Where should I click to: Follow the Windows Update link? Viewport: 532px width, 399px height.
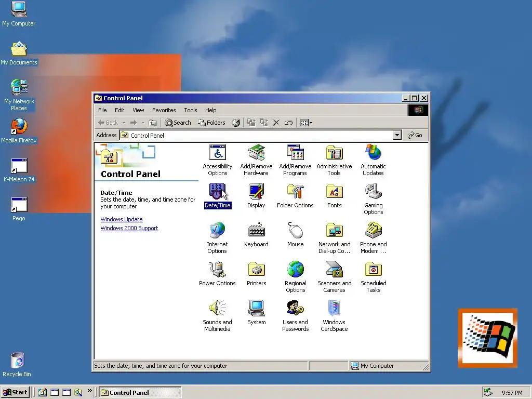point(122,219)
